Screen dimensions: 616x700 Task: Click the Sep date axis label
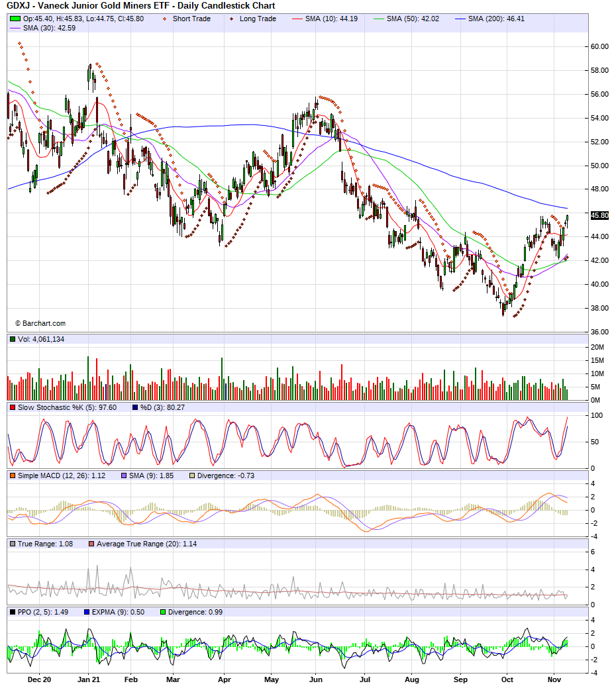460,680
